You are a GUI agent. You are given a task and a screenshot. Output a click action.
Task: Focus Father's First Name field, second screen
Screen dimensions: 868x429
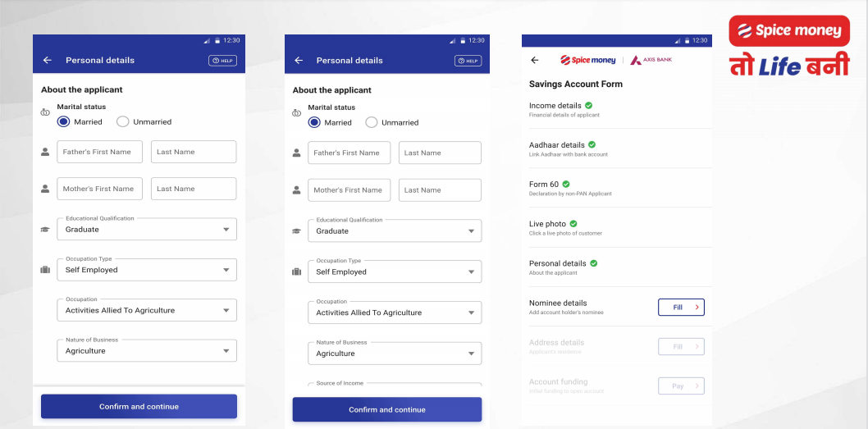(x=349, y=153)
